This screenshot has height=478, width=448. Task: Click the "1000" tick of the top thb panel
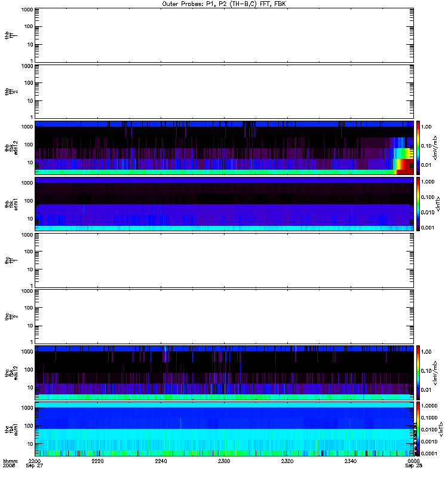(27, 10)
